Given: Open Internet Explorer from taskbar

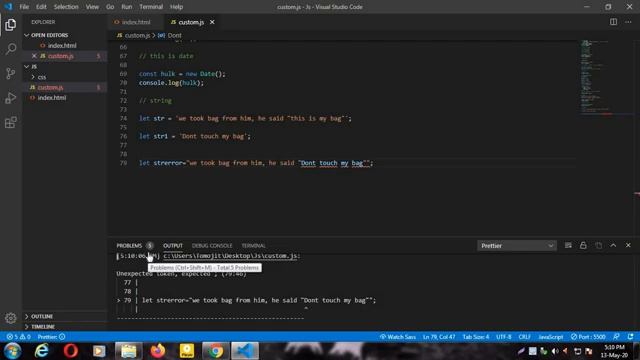Looking at the screenshot, I should (x=42, y=351).
